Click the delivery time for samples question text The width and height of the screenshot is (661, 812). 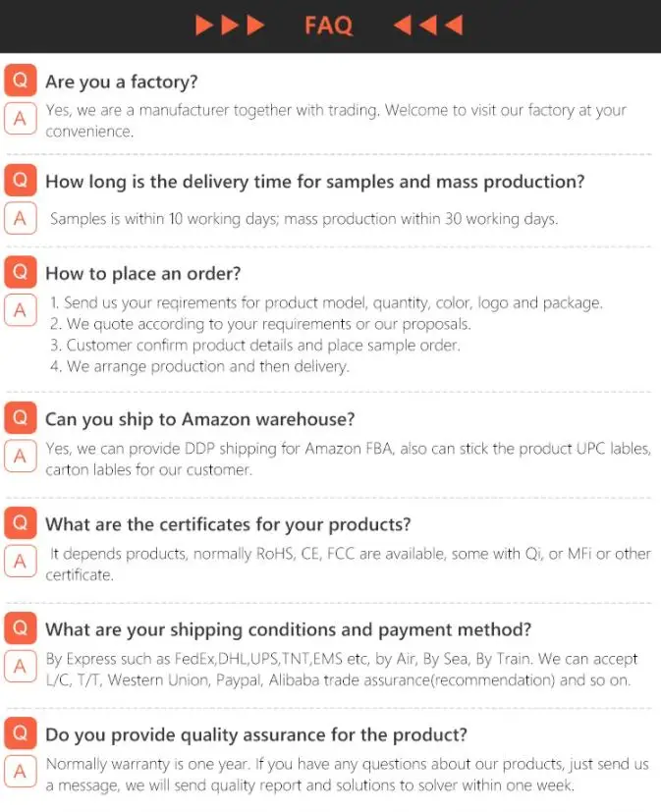[x=314, y=182]
